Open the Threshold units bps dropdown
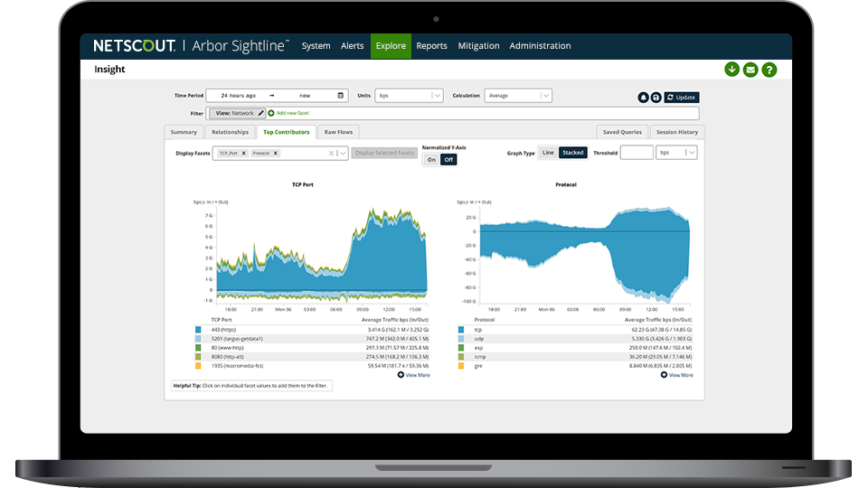 pyautogui.click(x=690, y=153)
